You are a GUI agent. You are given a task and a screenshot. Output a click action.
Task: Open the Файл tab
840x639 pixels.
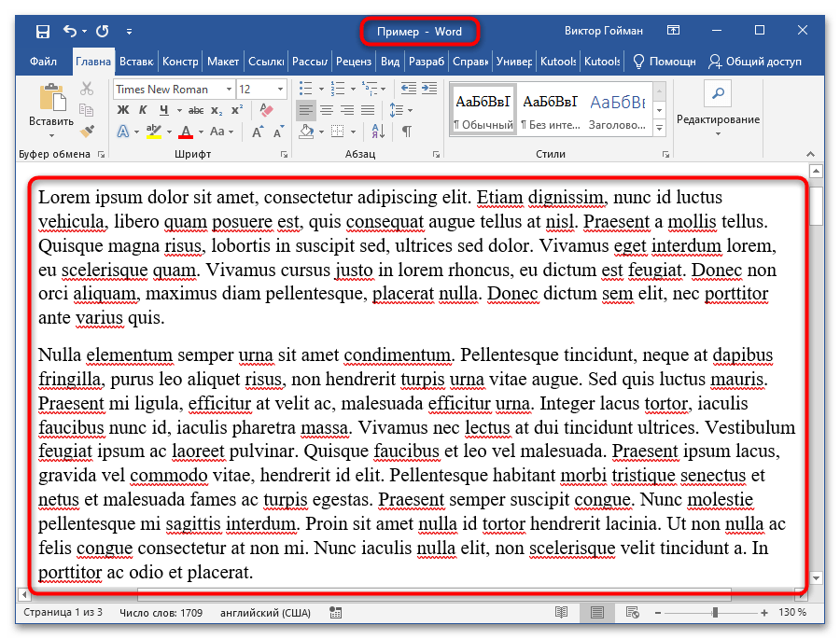(x=43, y=62)
